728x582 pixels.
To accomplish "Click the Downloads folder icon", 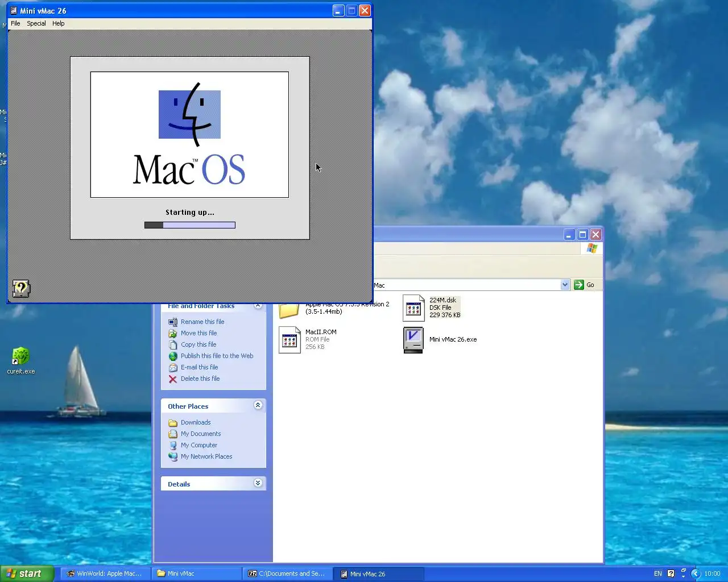I will (x=173, y=423).
